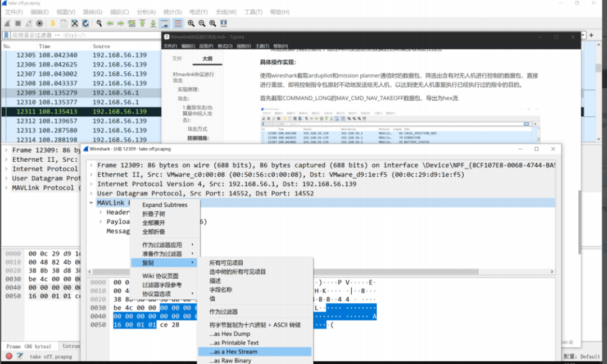Viewport: 607px width, 364px height.
Task: Click the save capture file icon
Action: [64, 24]
